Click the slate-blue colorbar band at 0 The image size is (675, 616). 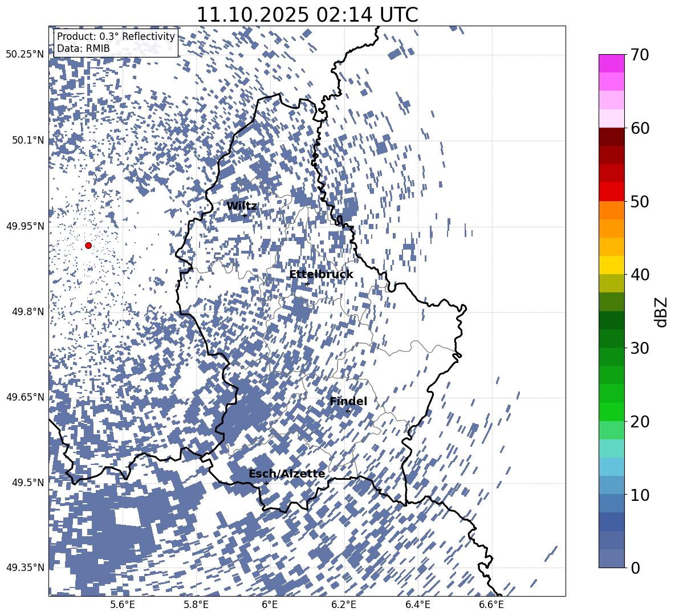611,558
